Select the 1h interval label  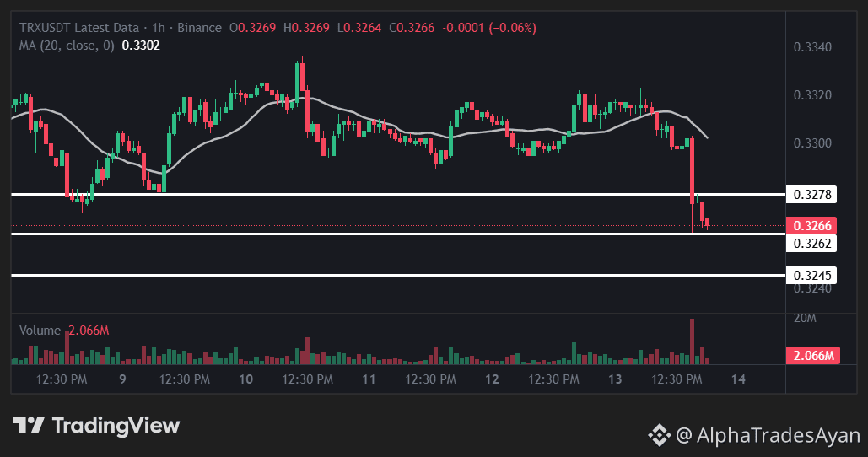(x=159, y=28)
